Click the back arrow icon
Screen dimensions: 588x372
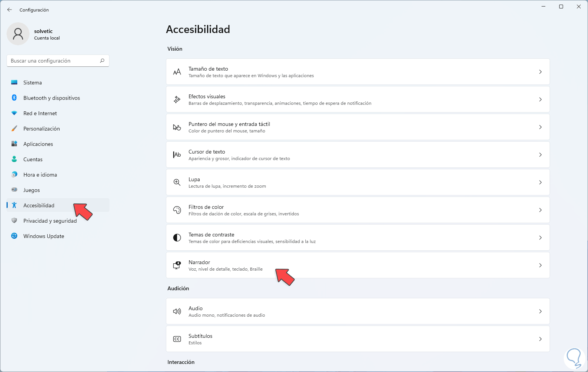tap(10, 10)
